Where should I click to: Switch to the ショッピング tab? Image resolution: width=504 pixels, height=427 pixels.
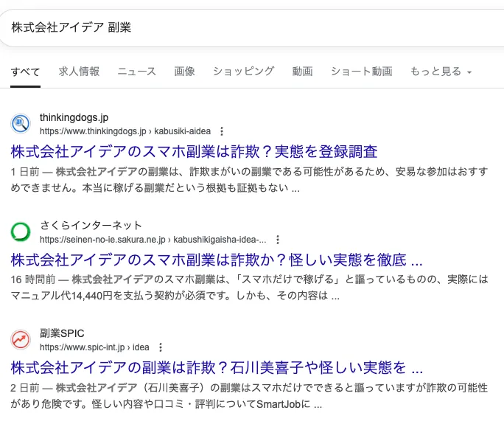(244, 72)
